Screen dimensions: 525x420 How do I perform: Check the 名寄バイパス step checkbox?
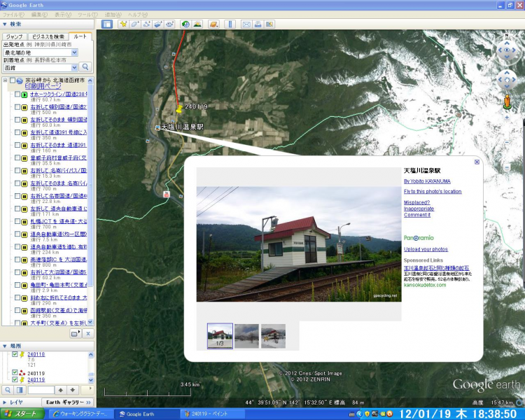17,171
